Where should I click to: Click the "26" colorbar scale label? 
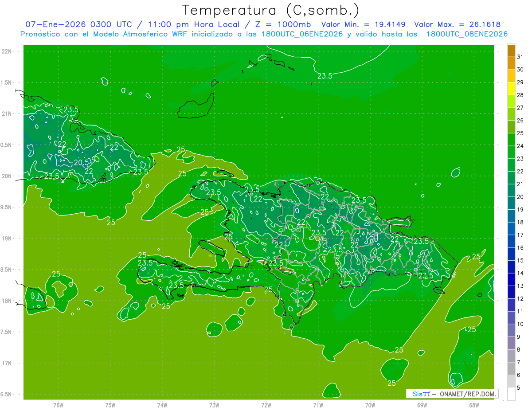520,120
